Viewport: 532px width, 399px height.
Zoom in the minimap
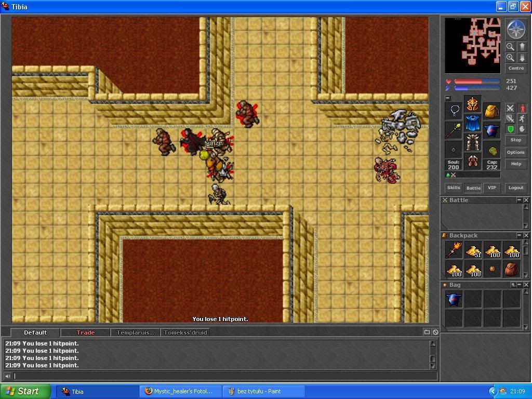point(510,57)
